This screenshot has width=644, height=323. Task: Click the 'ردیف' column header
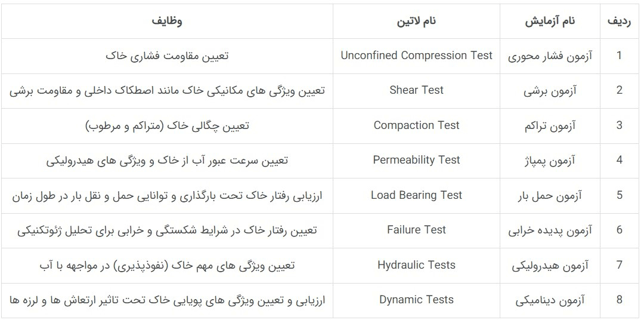click(x=620, y=21)
